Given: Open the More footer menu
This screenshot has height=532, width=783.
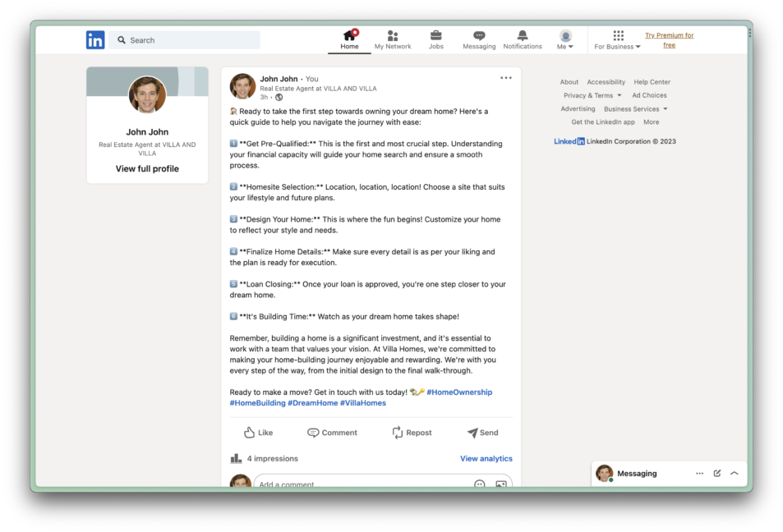Looking at the screenshot, I should [x=651, y=121].
